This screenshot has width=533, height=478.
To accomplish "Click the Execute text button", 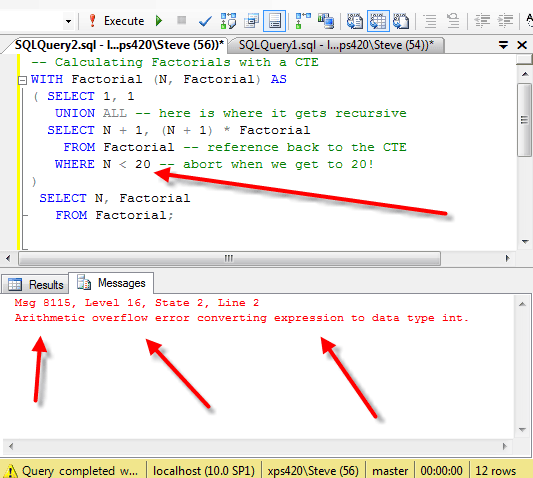I will pyautogui.click(x=124, y=21).
